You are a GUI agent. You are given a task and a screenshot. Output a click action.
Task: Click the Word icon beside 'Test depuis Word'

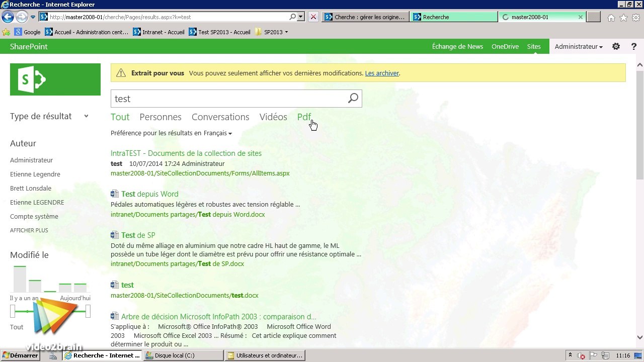click(x=115, y=194)
